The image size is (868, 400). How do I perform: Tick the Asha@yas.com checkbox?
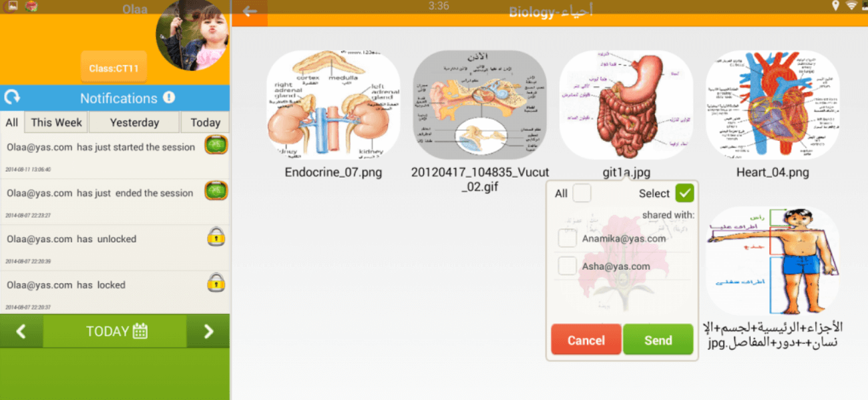(568, 266)
